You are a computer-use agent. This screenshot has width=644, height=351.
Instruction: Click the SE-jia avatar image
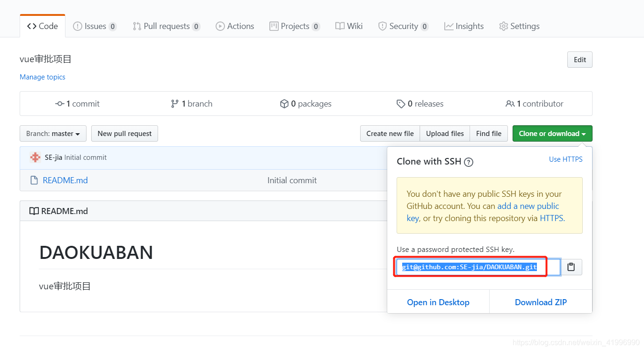tap(35, 158)
